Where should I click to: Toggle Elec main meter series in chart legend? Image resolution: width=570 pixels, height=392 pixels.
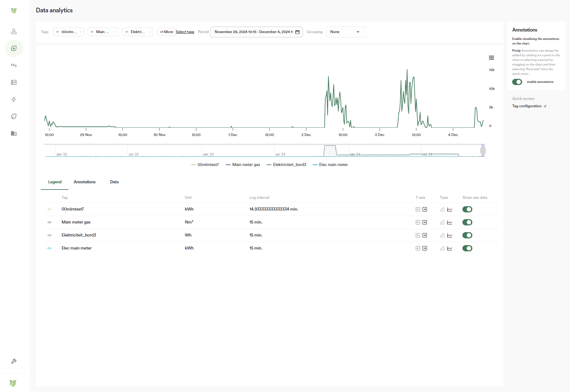330,165
